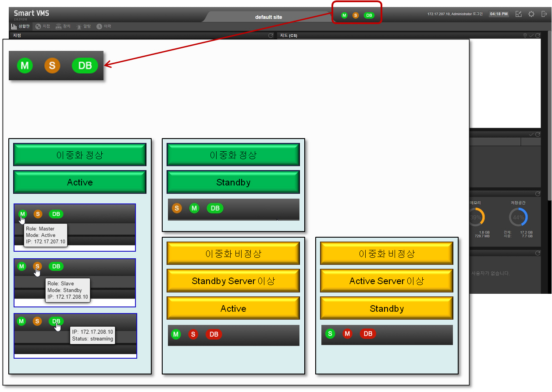This screenshot has height=392, width=552.
Task: Click the 04:18 PM clock display
Action: click(x=499, y=14)
